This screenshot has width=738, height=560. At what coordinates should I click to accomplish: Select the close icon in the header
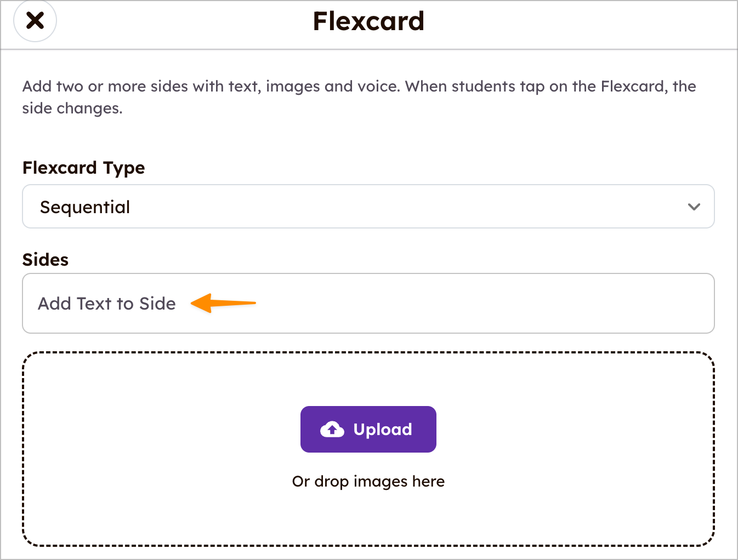pos(35,20)
